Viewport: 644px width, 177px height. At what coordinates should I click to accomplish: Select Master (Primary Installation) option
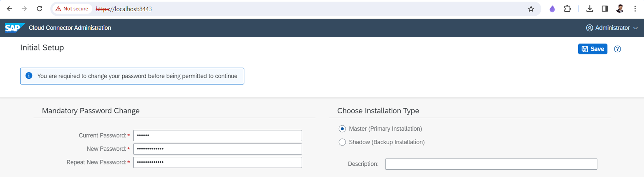click(x=342, y=129)
